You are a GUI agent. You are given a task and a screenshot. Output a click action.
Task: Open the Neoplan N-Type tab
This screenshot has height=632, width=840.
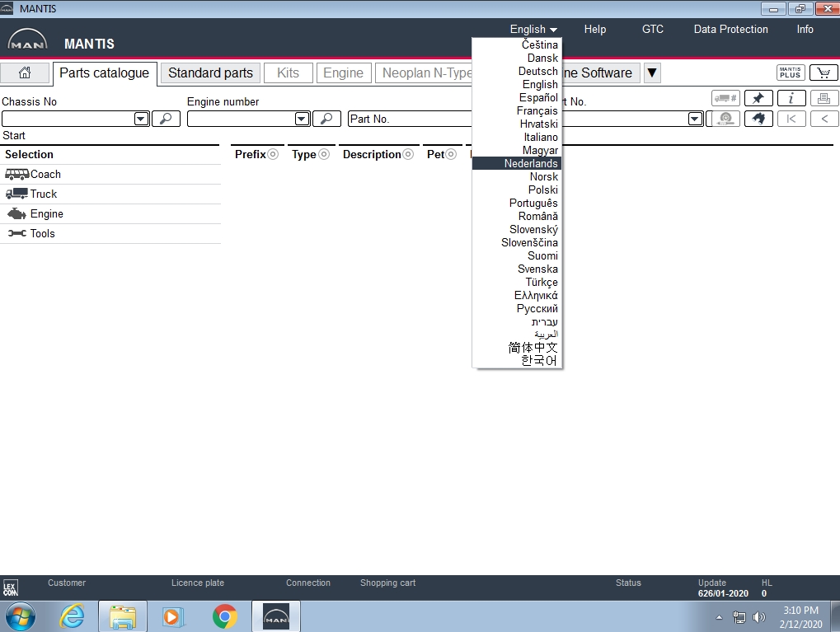tap(424, 73)
